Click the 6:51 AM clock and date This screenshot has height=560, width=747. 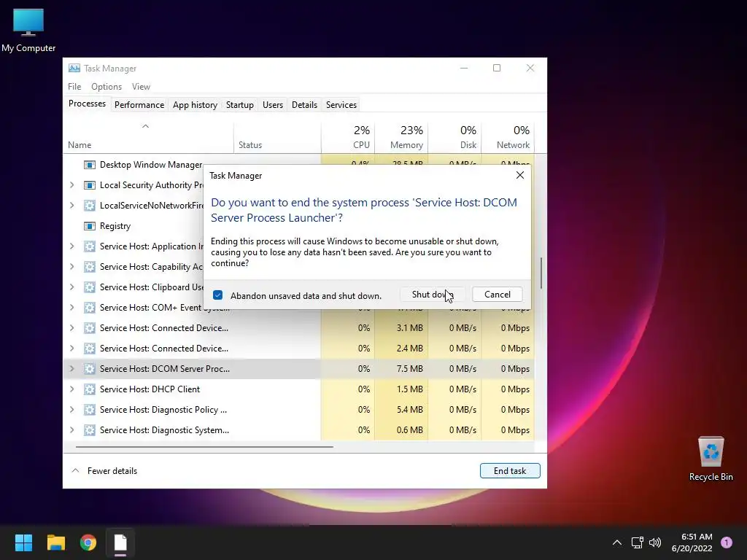pos(692,542)
